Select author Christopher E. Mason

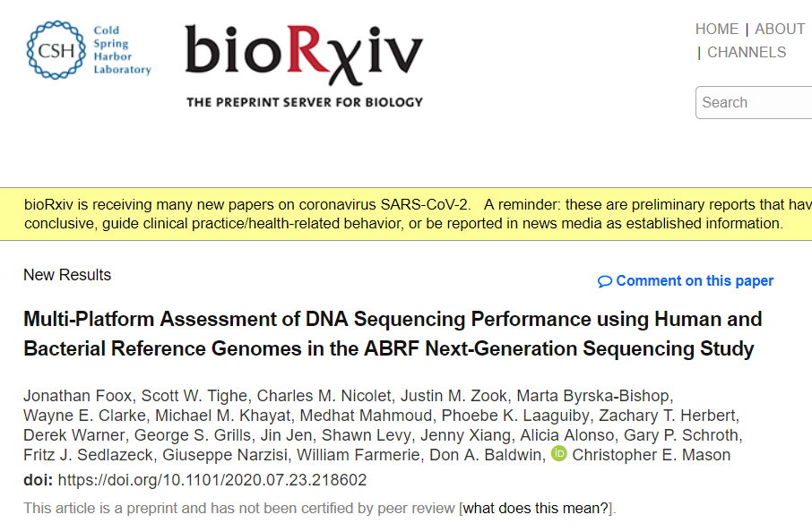(x=651, y=455)
